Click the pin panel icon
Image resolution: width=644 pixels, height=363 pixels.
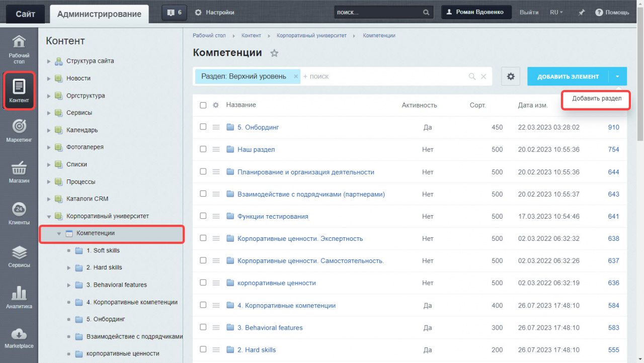pos(581,13)
